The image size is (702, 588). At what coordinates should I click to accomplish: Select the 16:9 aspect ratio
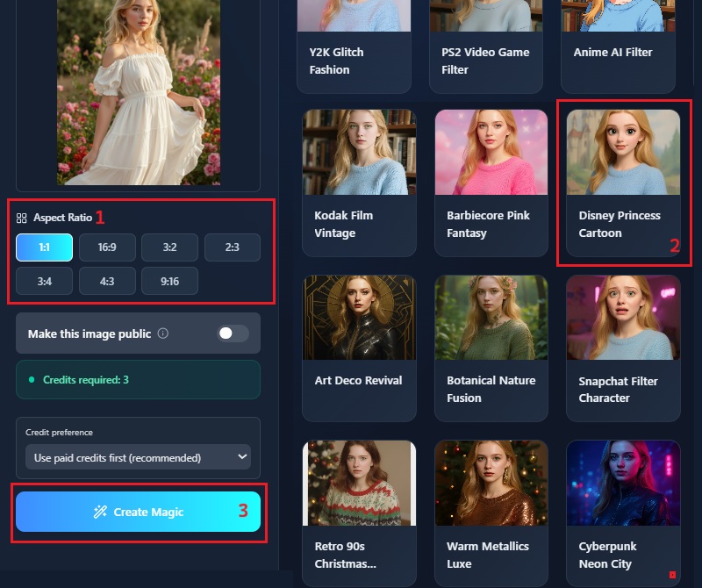click(107, 247)
